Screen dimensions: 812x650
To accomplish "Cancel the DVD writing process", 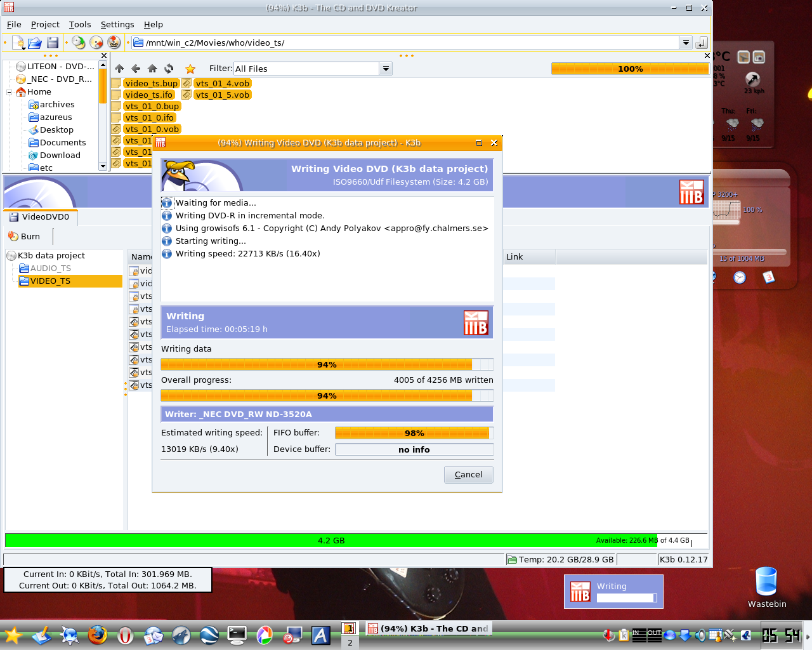I will [x=468, y=474].
